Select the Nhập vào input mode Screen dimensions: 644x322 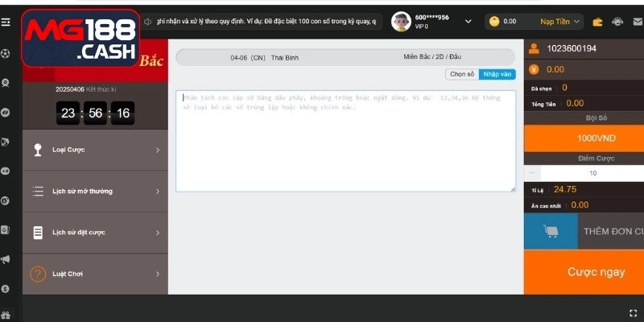pos(497,74)
